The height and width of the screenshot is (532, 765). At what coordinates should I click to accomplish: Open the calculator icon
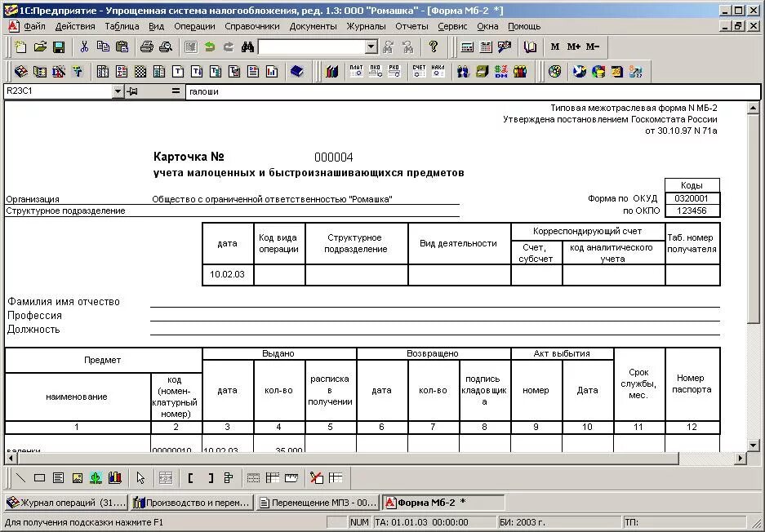(x=467, y=47)
